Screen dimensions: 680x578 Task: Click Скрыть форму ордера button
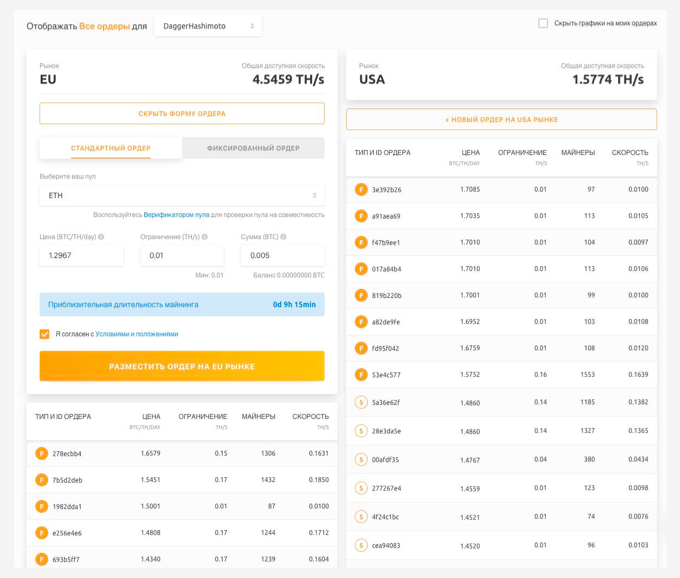pos(182,114)
